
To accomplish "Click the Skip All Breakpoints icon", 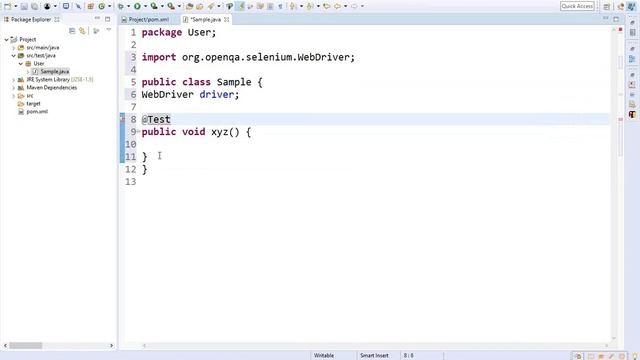I will (78, 6).
